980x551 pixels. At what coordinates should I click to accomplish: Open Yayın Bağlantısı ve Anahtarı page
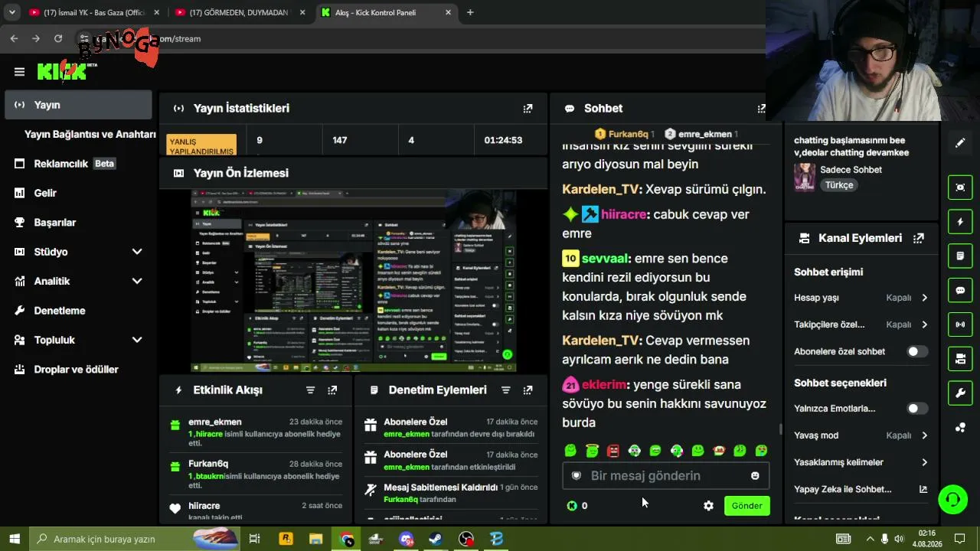point(90,134)
